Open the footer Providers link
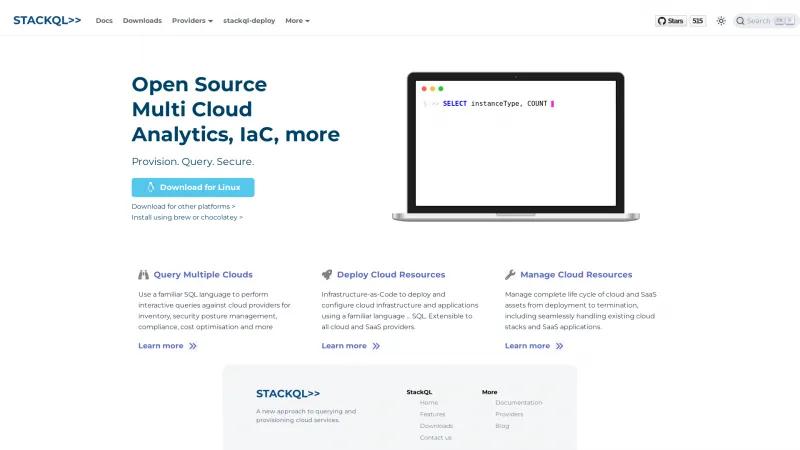Screen dimensions: 800x450 509,414
